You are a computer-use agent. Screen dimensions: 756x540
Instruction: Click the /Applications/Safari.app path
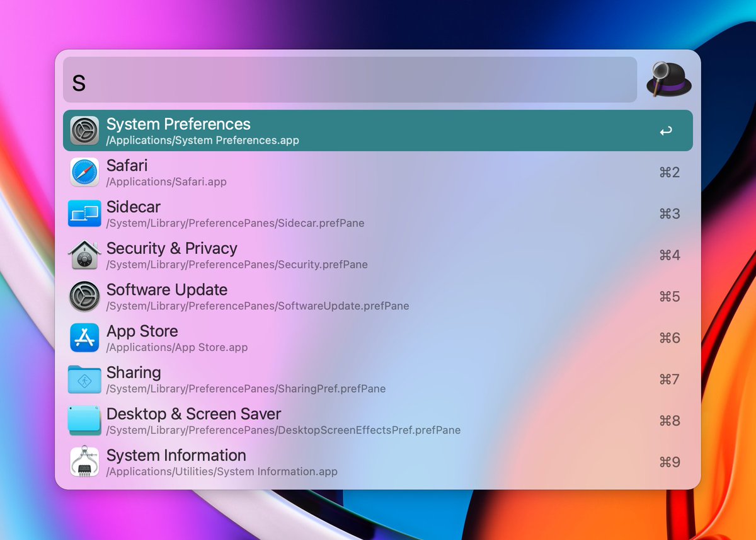point(166,182)
